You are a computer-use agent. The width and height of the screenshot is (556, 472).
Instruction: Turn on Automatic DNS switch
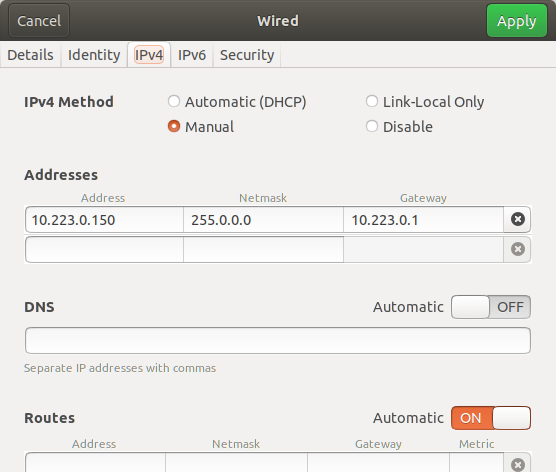point(491,307)
